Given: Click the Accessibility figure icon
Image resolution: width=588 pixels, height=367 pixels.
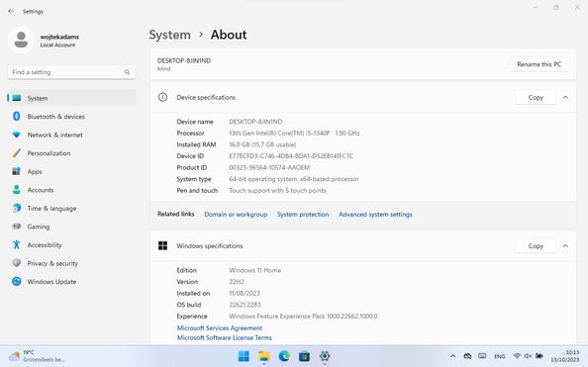Looking at the screenshot, I should (16, 244).
